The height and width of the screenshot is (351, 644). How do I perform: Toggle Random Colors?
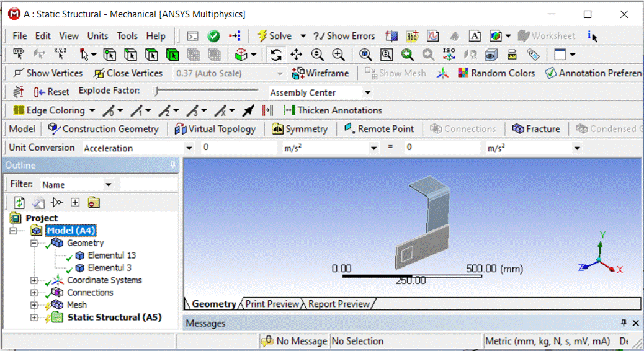tap(496, 73)
